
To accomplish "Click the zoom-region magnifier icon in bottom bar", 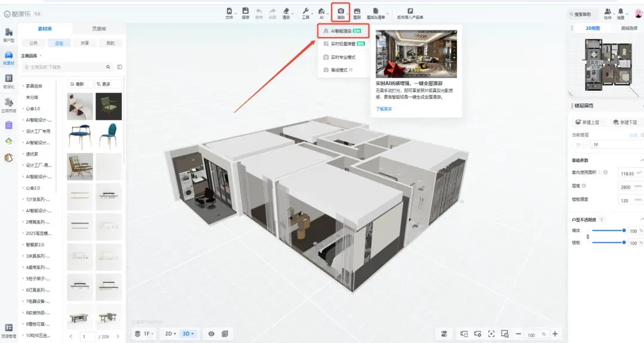I will pyautogui.click(x=505, y=334).
